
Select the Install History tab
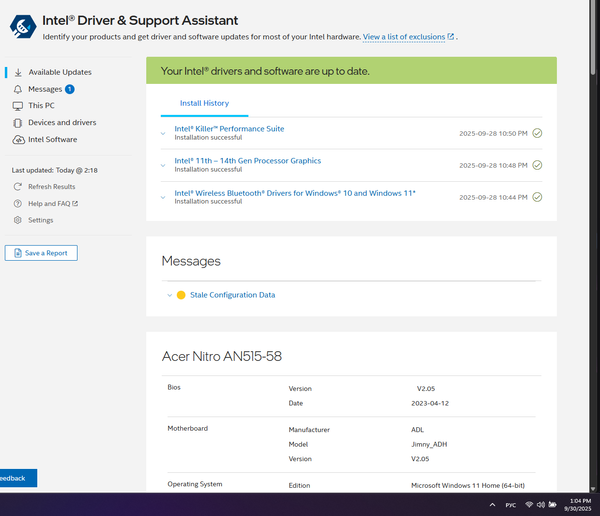coord(204,103)
